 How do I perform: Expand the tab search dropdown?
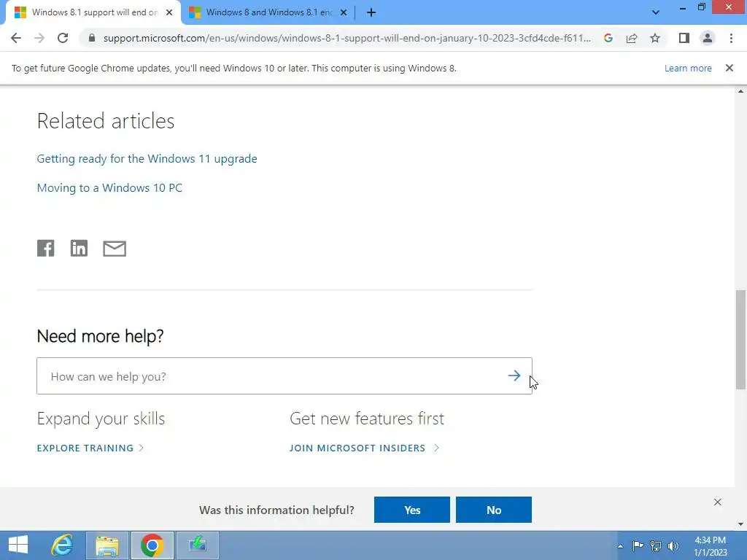click(x=656, y=12)
